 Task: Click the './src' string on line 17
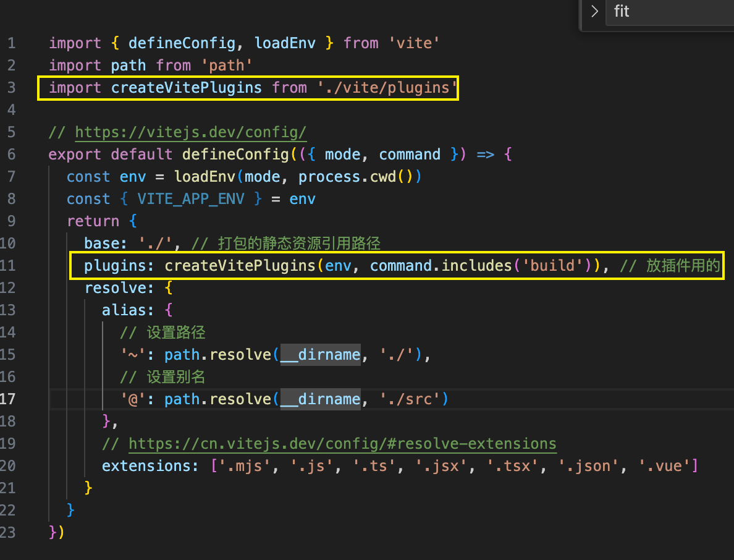[x=410, y=399]
